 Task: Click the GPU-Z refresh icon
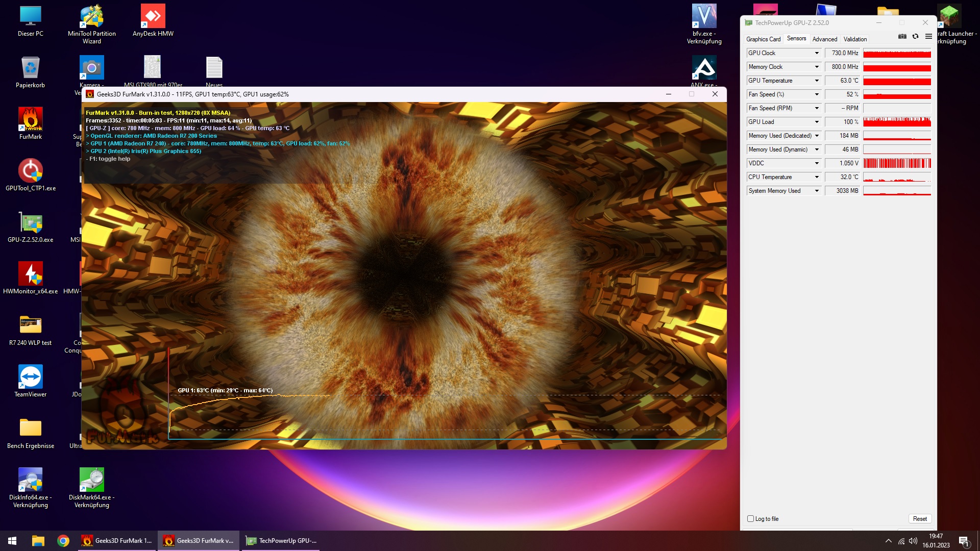click(x=915, y=36)
